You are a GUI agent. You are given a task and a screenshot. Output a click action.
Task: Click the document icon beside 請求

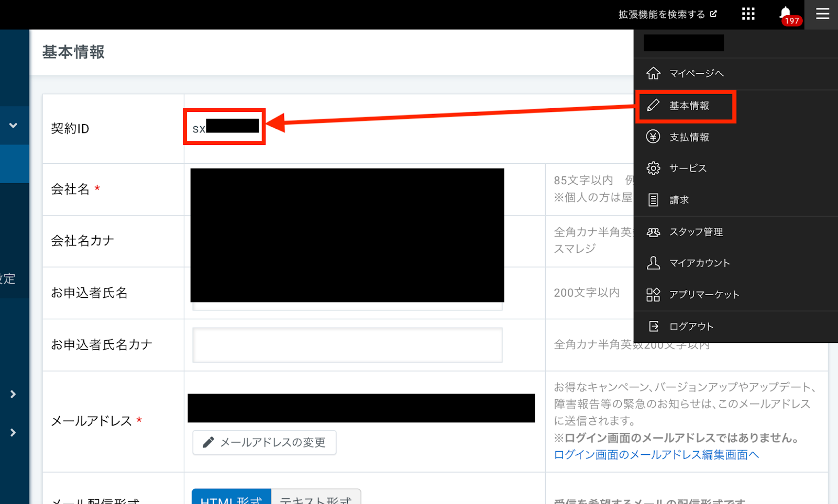pyautogui.click(x=653, y=200)
